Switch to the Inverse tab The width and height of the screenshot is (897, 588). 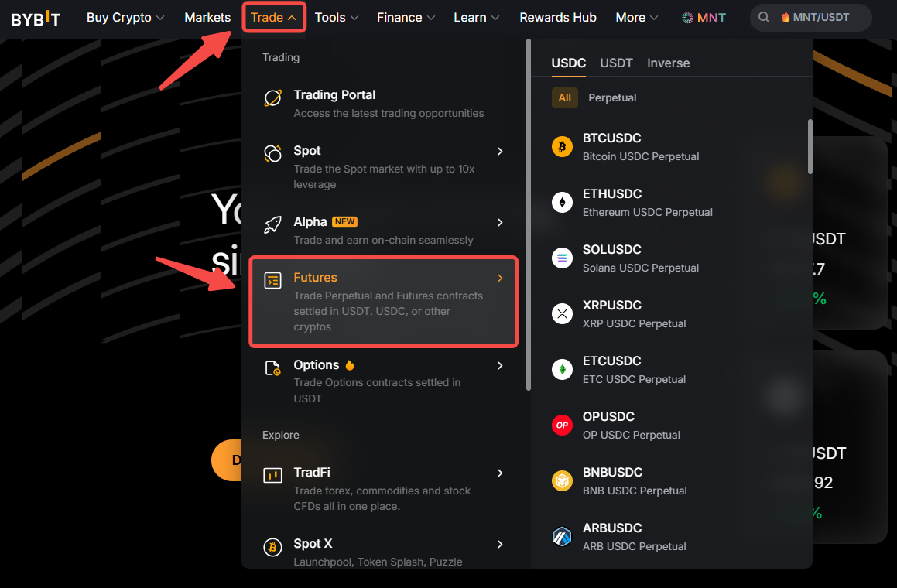pyautogui.click(x=668, y=63)
